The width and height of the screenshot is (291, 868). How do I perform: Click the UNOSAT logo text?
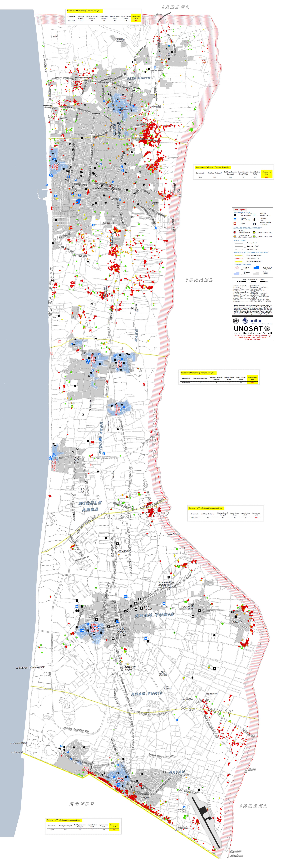point(249,329)
